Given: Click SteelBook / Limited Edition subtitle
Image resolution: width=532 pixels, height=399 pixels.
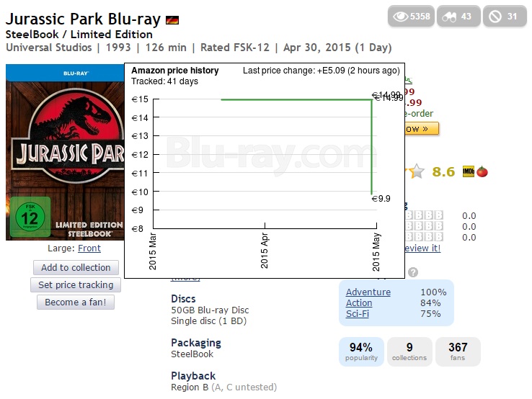Looking at the screenshot, I should (79, 35).
